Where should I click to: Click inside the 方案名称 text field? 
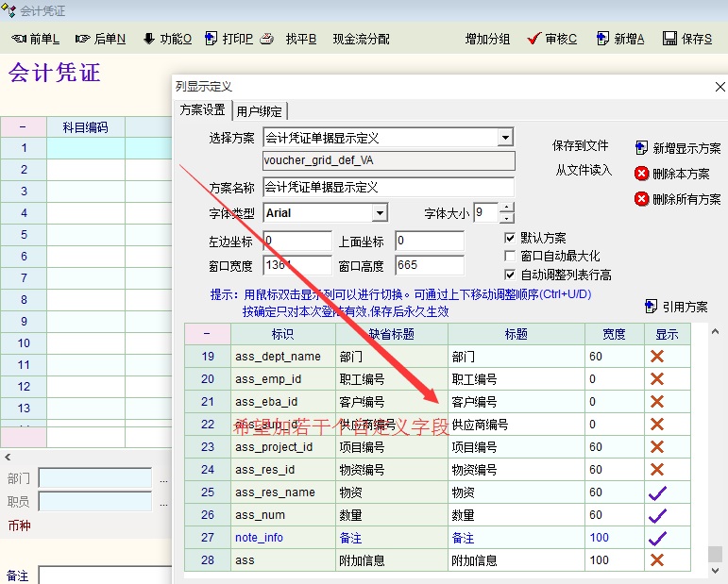pyautogui.click(x=388, y=187)
